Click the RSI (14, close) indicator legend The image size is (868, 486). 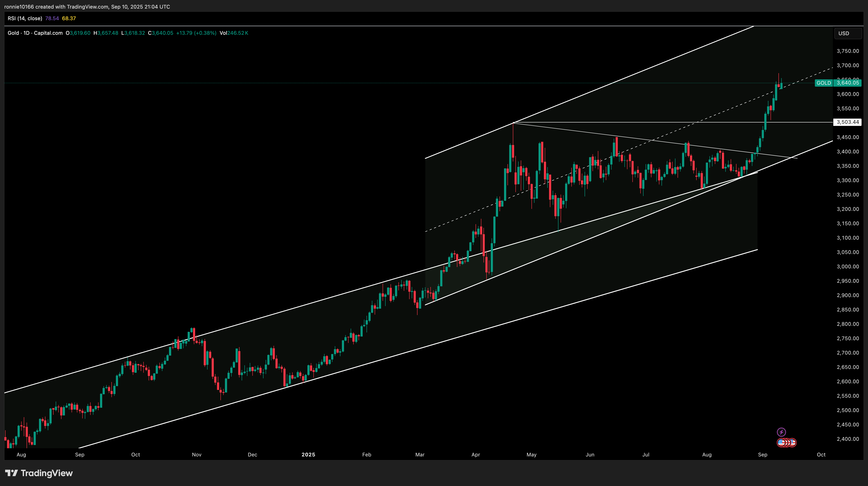(x=25, y=18)
